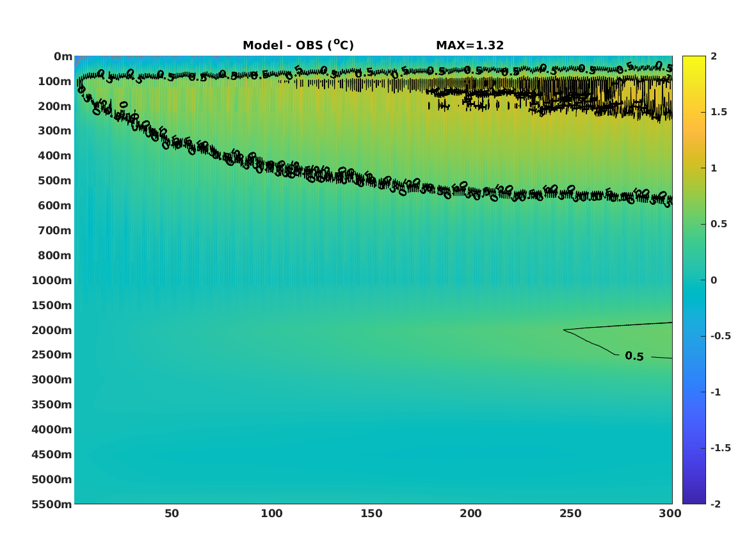
Task: Click the '600m' depth axis label
Action: (x=55, y=205)
